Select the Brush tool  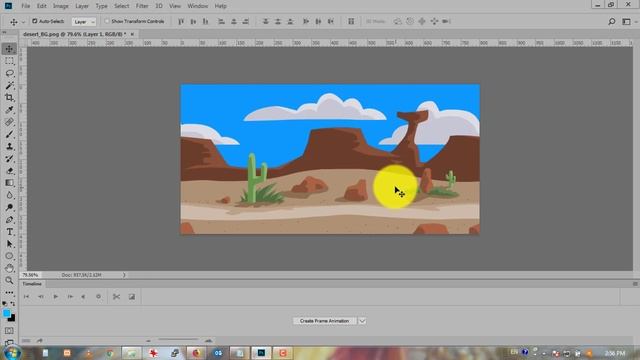click(x=9, y=134)
